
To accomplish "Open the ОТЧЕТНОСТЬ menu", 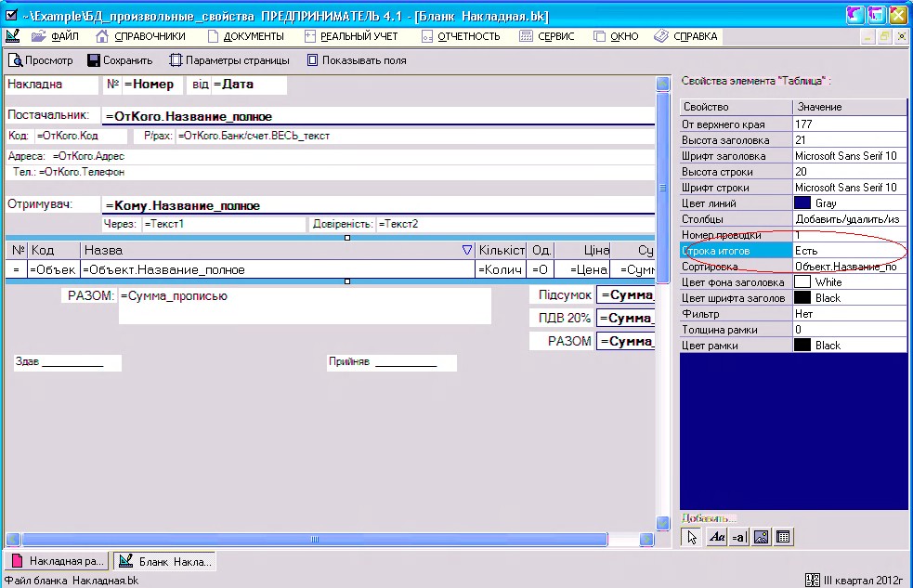I will pyautogui.click(x=462, y=36).
